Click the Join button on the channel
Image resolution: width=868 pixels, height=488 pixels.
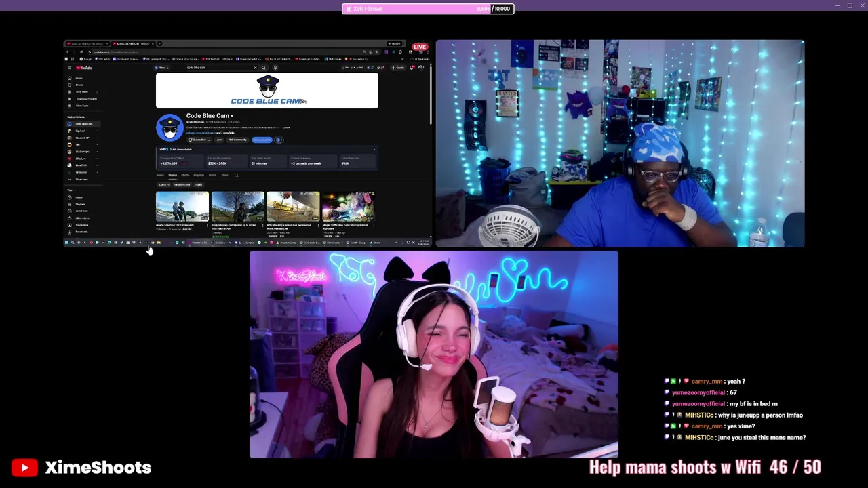pyautogui.click(x=219, y=140)
